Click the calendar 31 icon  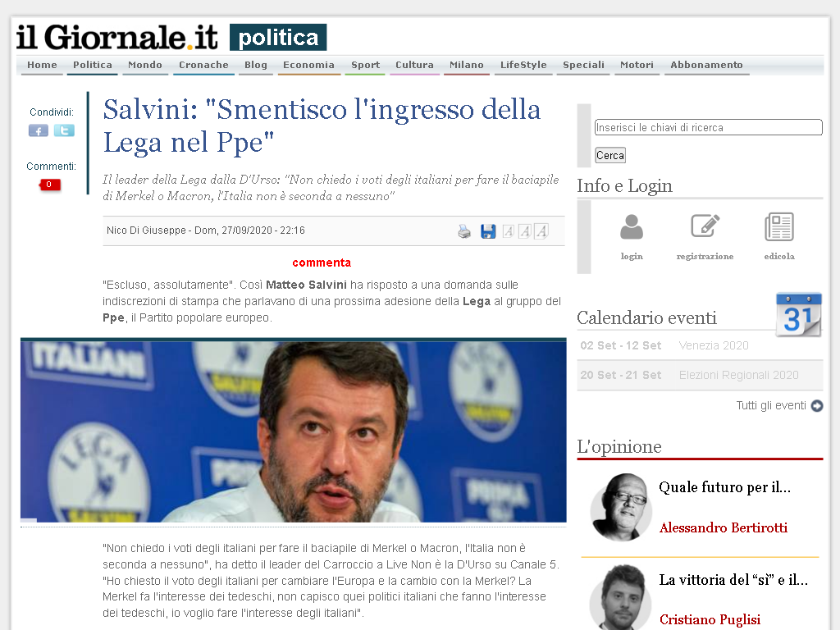[x=799, y=315]
